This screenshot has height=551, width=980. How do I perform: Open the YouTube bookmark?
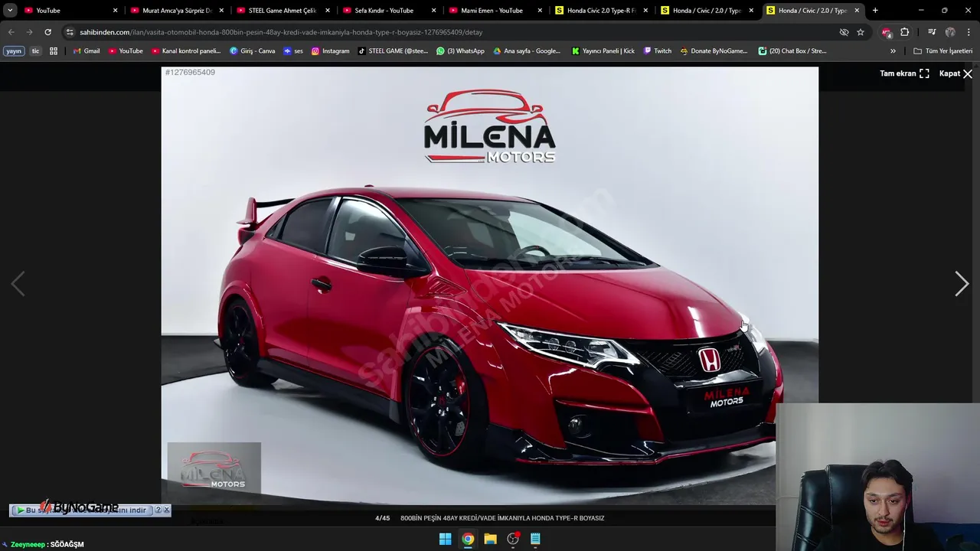(x=126, y=51)
